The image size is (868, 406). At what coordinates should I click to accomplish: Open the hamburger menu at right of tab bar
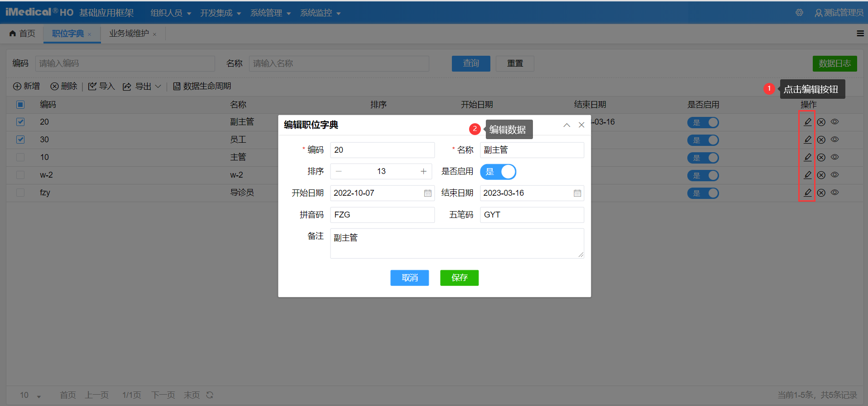click(x=860, y=33)
